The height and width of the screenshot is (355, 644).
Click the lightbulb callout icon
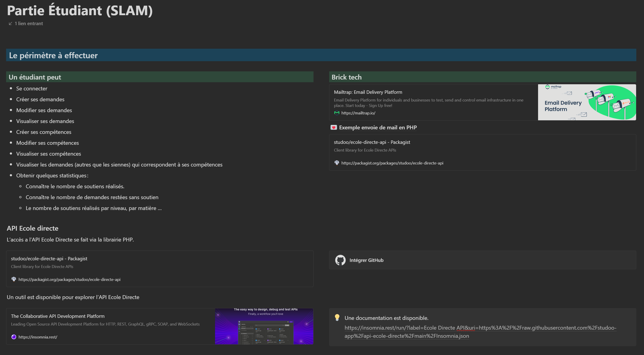click(337, 318)
